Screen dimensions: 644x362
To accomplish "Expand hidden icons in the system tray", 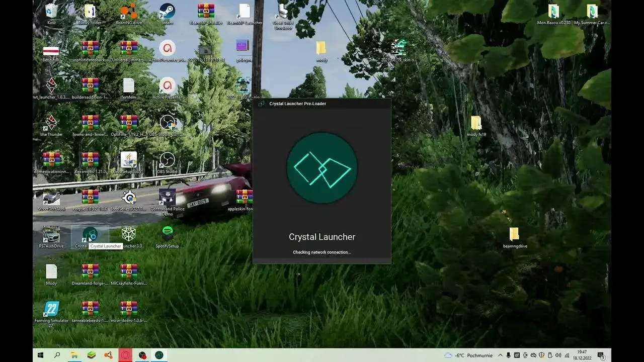I will click(501, 355).
